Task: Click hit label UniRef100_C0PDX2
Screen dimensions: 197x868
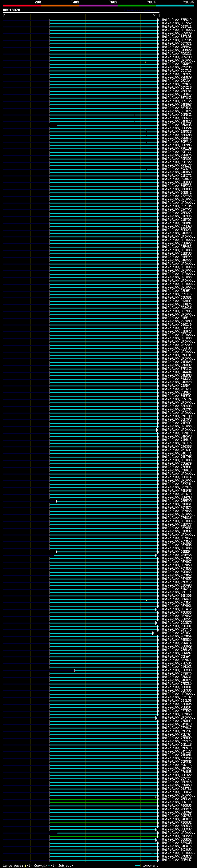Action: pyautogui.click(x=176, y=115)
